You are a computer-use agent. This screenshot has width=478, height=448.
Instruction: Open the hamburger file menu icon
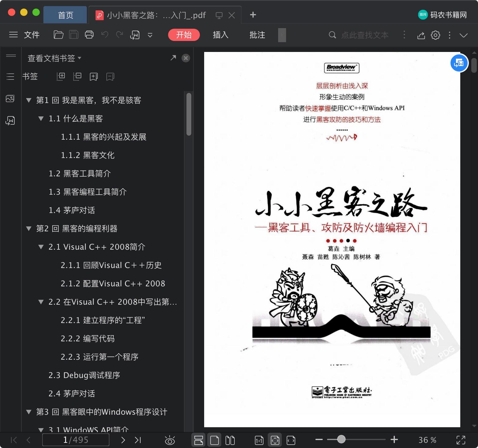coord(13,35)
